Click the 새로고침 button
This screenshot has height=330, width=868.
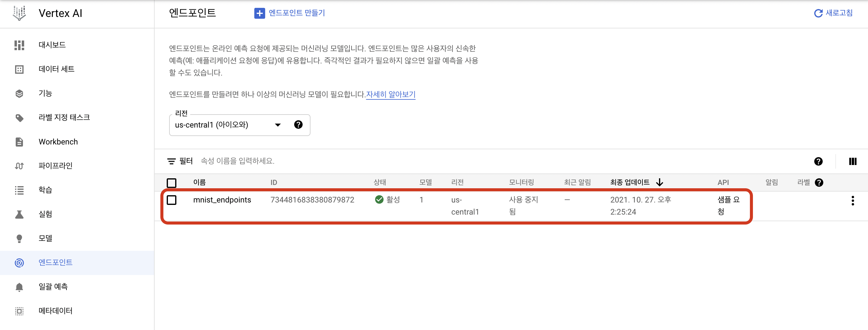pyautogui.click(x=833, y=13)
